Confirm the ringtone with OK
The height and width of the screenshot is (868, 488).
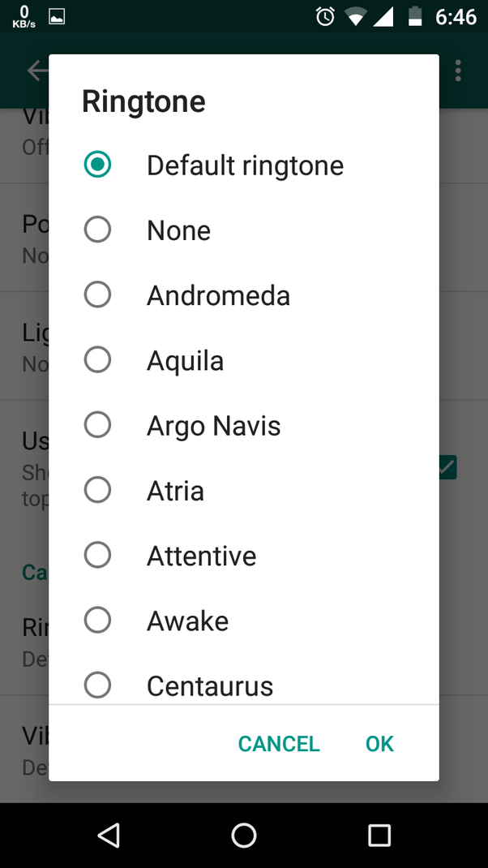tap(379, 743)
